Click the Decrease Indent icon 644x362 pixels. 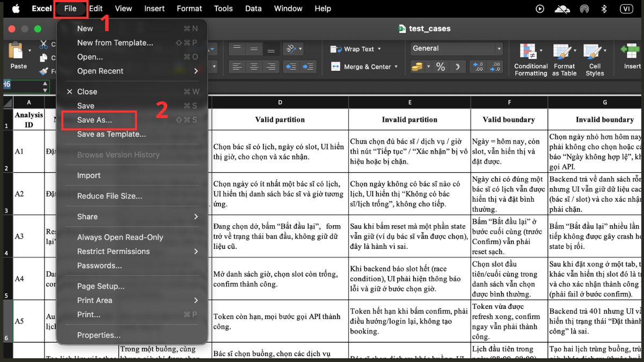coord(291,67)
